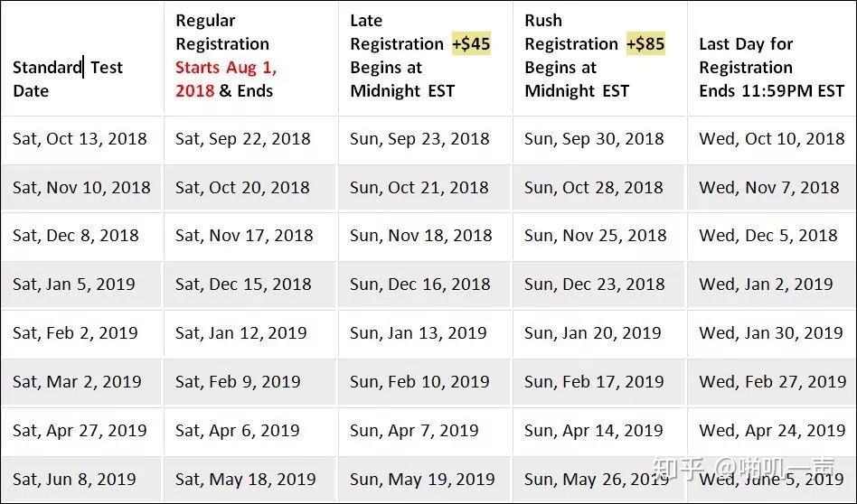Screen dimensions: 857x504
Task: Select the Wed, Feb 27, 2019 cell
Action: pos(772,382)
